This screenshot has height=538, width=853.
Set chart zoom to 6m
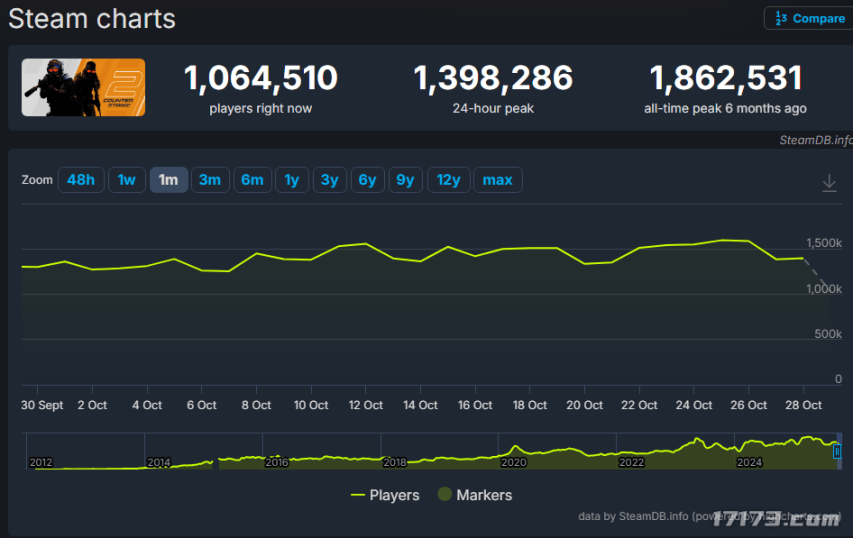[252, 180]
